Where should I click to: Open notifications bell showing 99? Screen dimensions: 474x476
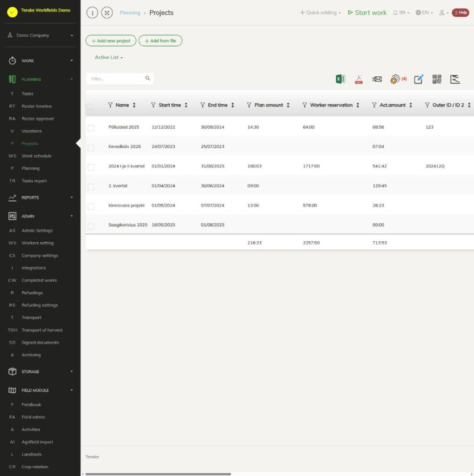tap(401, 13)
